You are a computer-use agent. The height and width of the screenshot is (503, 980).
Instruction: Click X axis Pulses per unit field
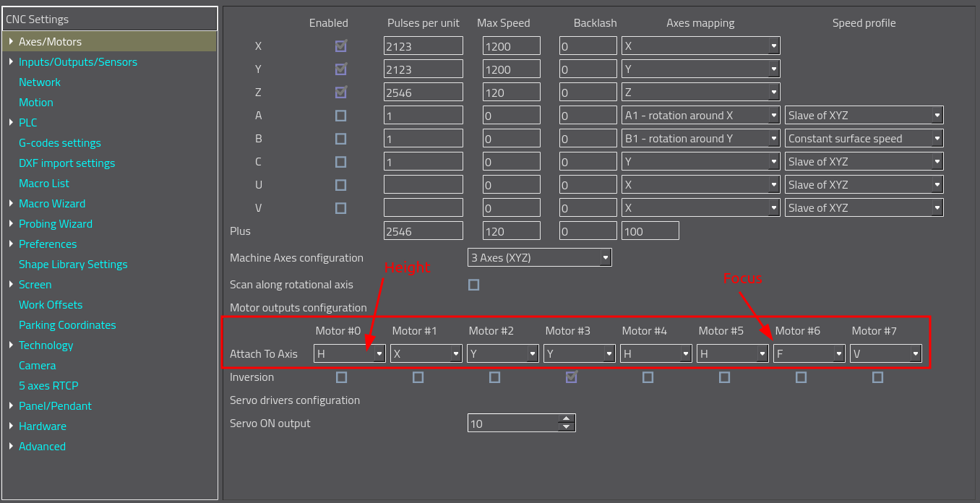pyautogui.click(x=423, y=46)
